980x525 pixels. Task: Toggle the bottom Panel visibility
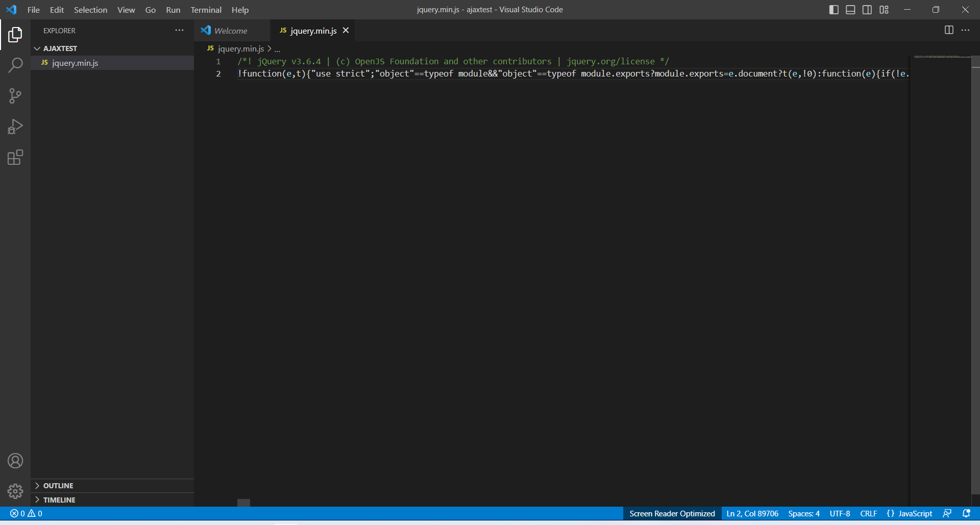pos(850,10)
